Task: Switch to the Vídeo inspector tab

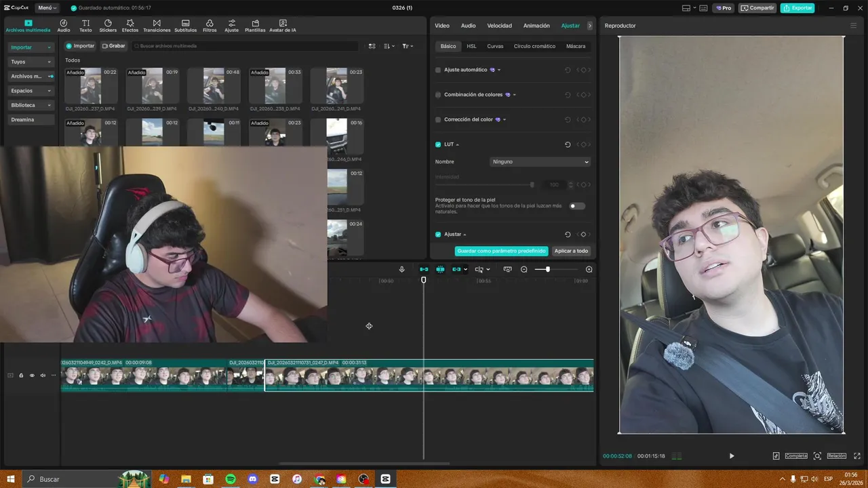Action: pyautogui.click(x=442, y=26)
